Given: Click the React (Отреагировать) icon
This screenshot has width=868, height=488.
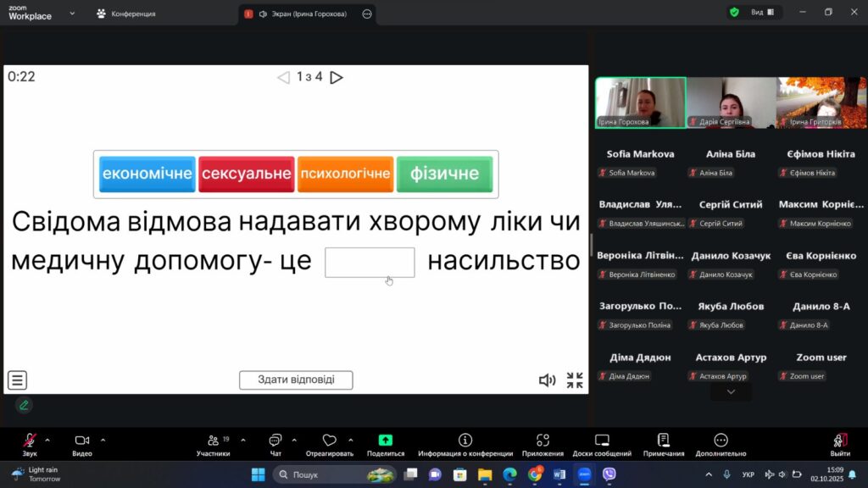Looking at the screenshot, I should (x=330, y=441).
